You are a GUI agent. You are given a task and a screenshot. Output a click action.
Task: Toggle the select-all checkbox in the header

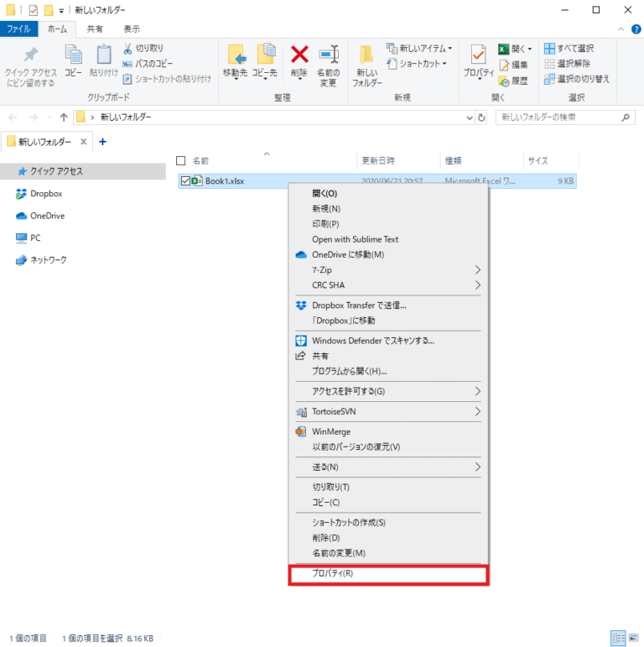click(181, 160)
